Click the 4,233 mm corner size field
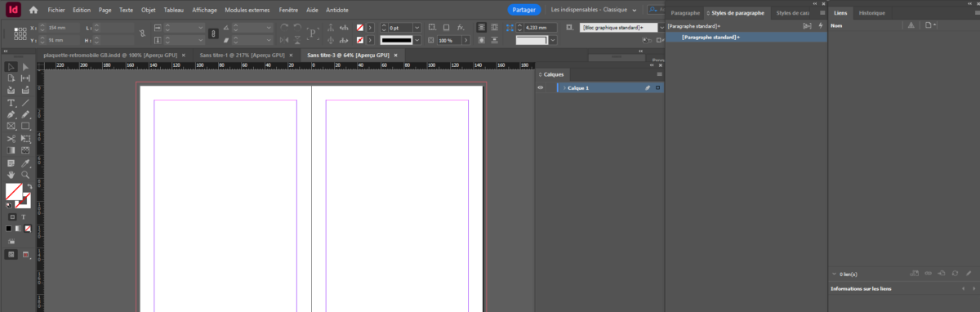The width and height of the screenshot is (980, 312). tap(541, 28)
